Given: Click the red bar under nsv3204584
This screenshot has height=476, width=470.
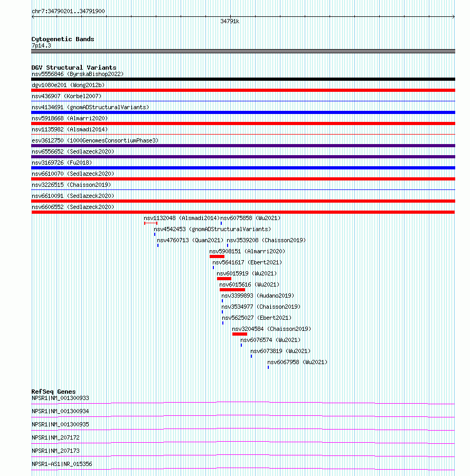Looking at the screenshot, I should (240, 334).
